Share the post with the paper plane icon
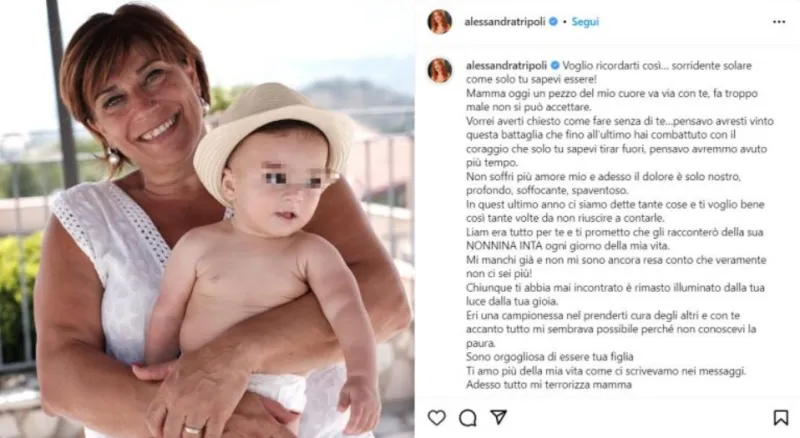 point(498,417)
